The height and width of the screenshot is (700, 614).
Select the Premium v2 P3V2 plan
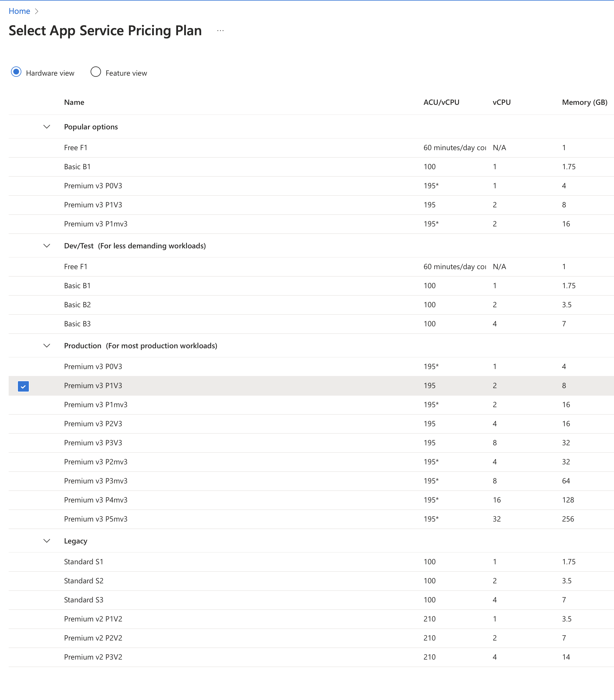93,657
